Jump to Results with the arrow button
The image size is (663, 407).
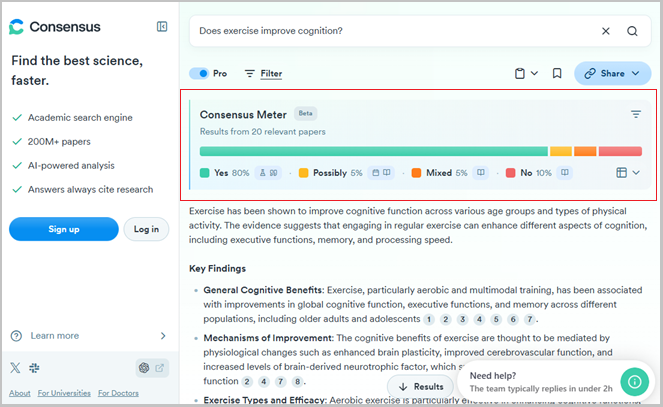pos(421,387)
